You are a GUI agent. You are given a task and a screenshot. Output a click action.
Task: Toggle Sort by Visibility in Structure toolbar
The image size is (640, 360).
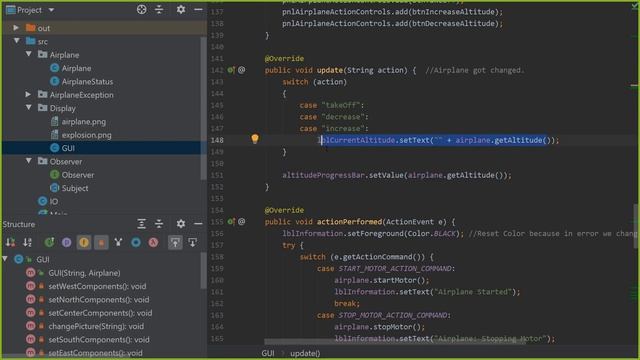tap(11, 242)
